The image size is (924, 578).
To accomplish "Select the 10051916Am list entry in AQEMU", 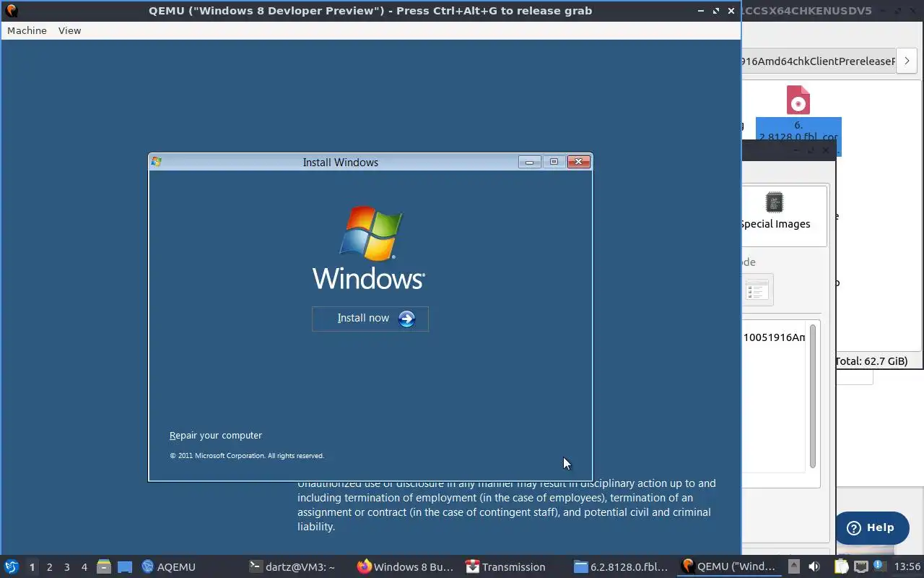I will click(x=774, y=337).
